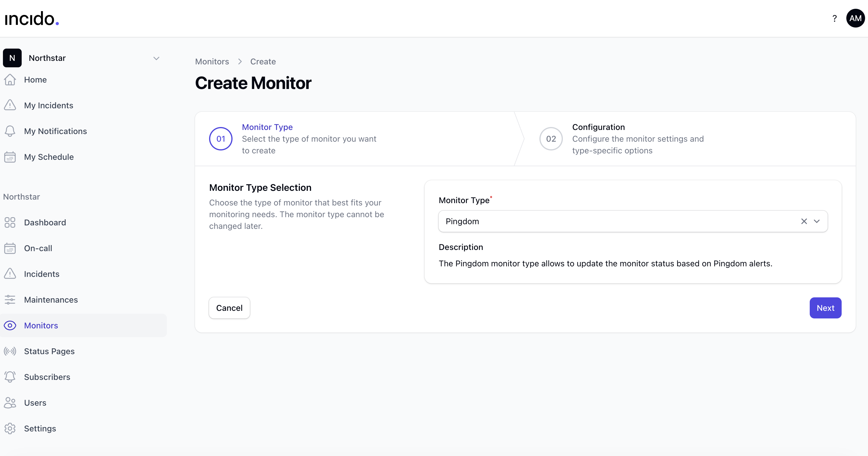Open My Schedule page

click(x=49, y=157)
